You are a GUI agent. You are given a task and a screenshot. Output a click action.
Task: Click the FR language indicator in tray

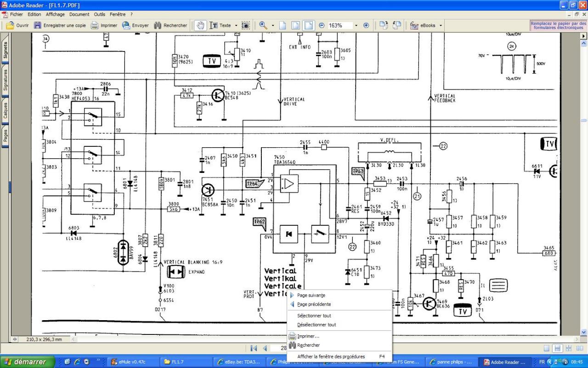pos(542,362)
